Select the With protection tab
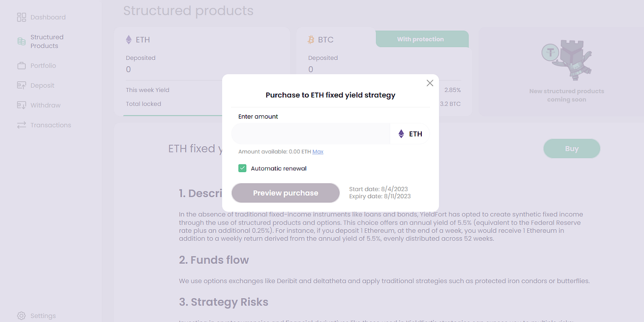 [420, 39]
